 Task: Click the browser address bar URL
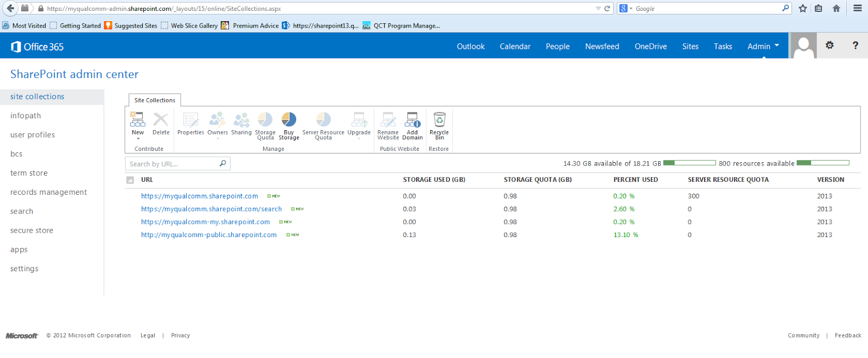click(164, 9)
